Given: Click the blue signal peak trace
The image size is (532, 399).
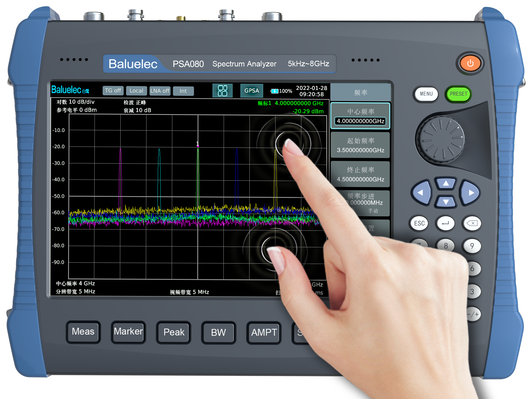Looking at the screenshot, I should (x=237, y=178).
